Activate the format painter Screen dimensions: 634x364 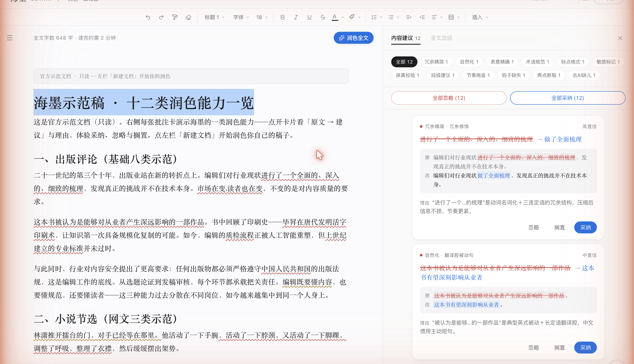point(175,17)
